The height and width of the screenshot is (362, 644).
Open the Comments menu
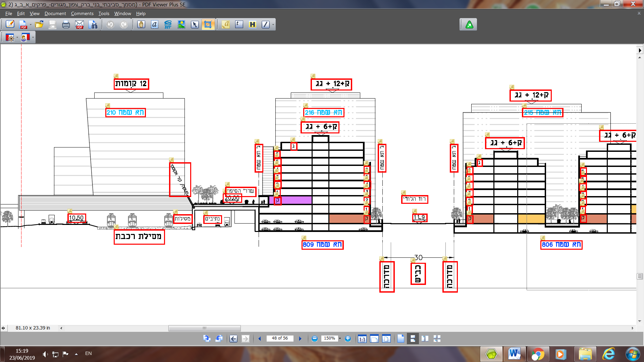coord(82,13)
